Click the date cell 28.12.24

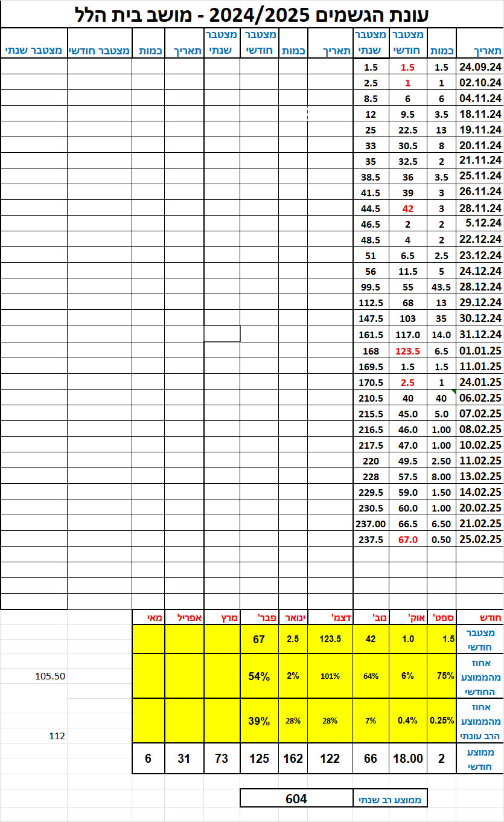coord(480,287)
